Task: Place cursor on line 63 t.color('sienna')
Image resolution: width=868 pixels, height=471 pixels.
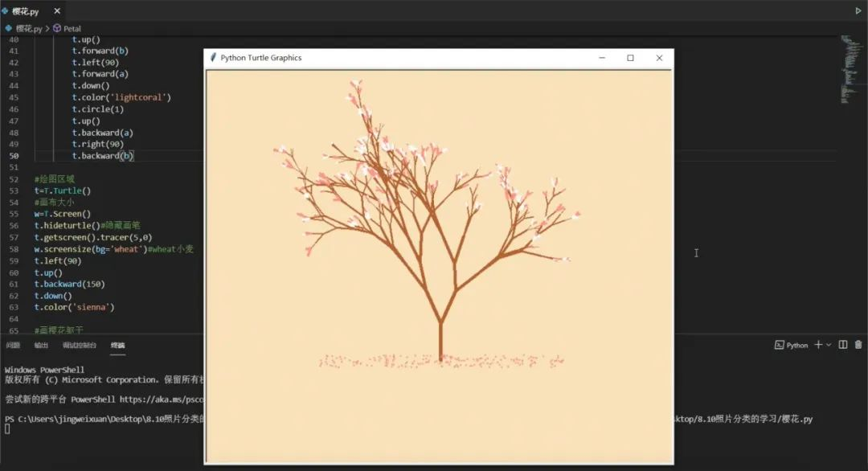Action: click(74, 307)
